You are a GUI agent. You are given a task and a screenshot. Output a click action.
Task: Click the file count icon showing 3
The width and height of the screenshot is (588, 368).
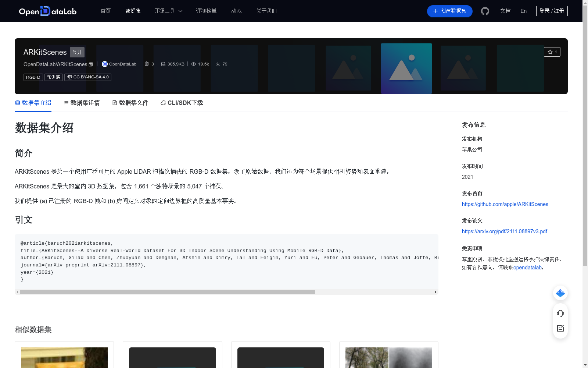(x=147, y=64)
